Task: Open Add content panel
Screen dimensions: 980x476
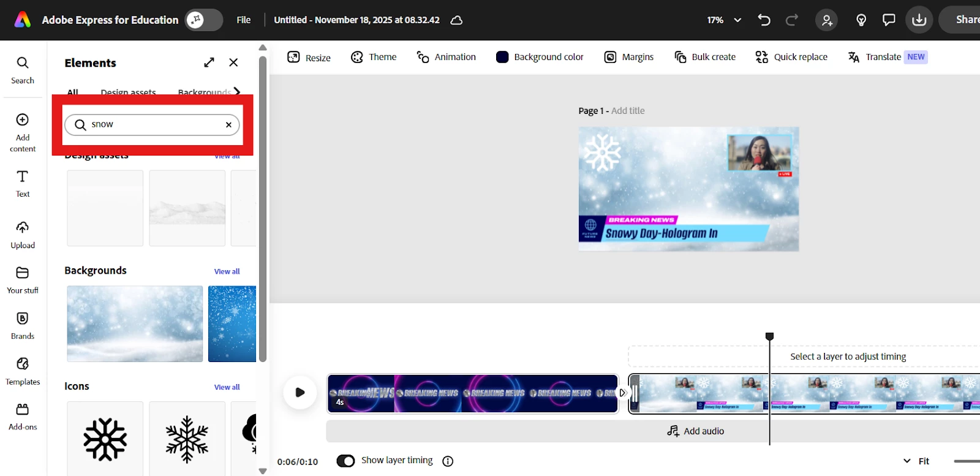Action: (23, 132)
